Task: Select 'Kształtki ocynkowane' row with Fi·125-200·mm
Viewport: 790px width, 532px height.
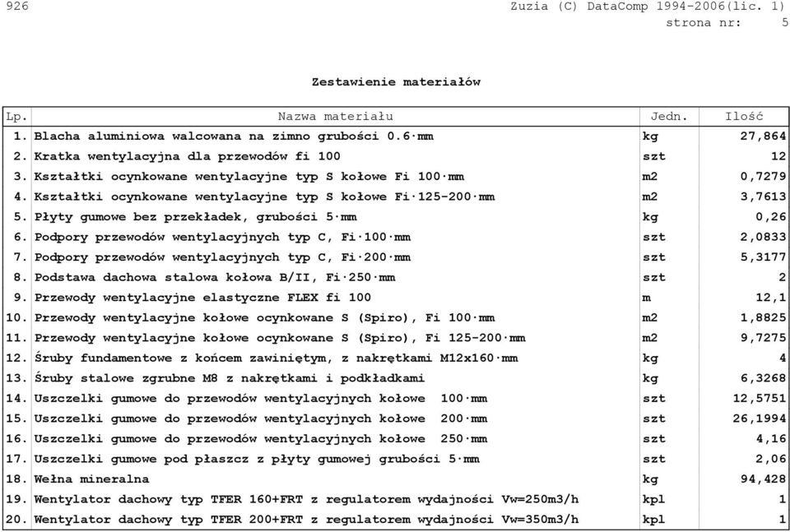Action: [396, 197]
